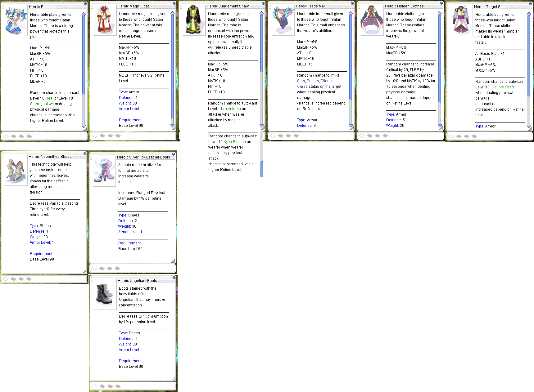Close the Heroic Judgement Shawl window
The height and width of the screenshot is (392, 534).
pyautogui.click(x=263, y=3)
